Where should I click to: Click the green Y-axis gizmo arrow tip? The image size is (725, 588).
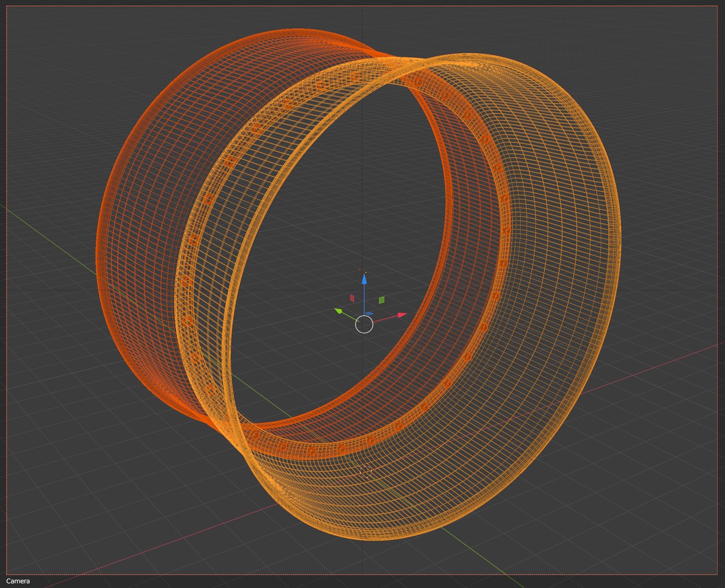click(x=339, y=311)
